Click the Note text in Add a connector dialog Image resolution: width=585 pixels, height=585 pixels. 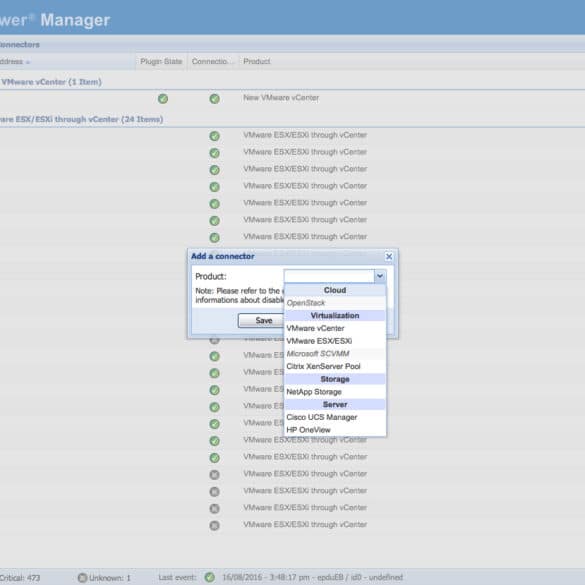click(240, 295)
